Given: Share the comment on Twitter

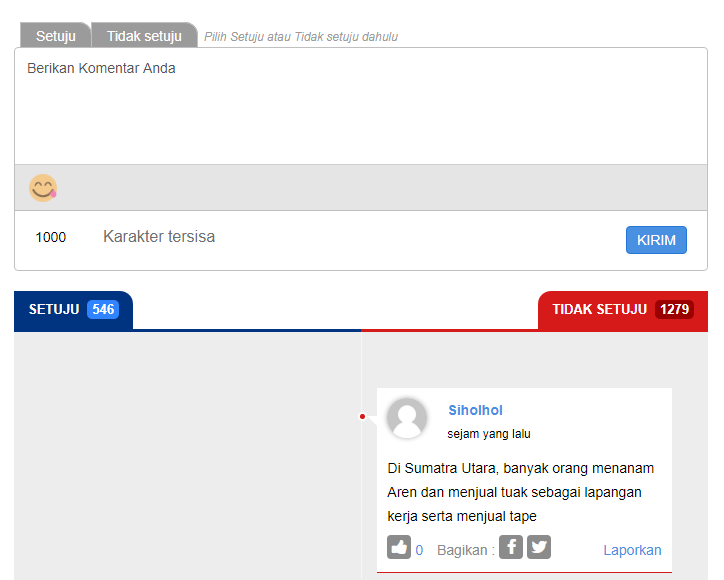Looking at the screenshot, I should coord(539,548).
